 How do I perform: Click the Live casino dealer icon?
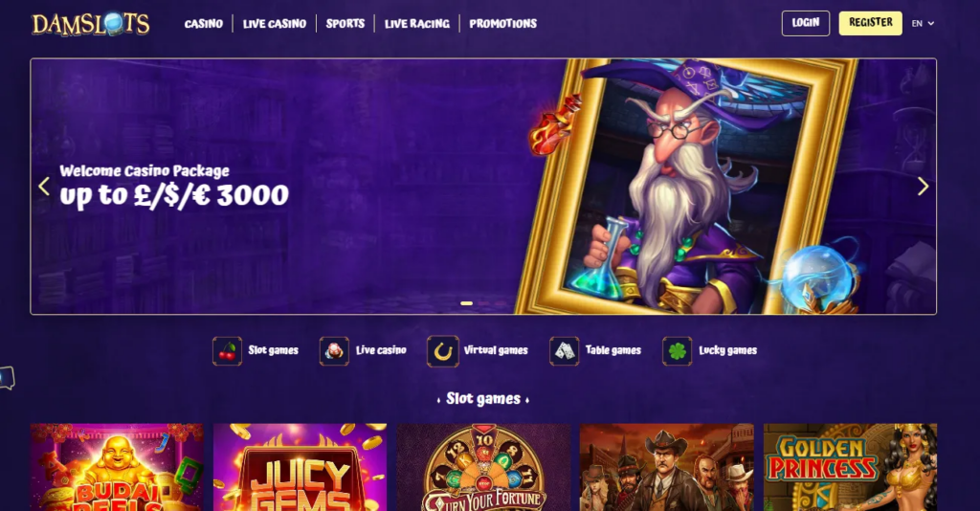click(334, 350)
